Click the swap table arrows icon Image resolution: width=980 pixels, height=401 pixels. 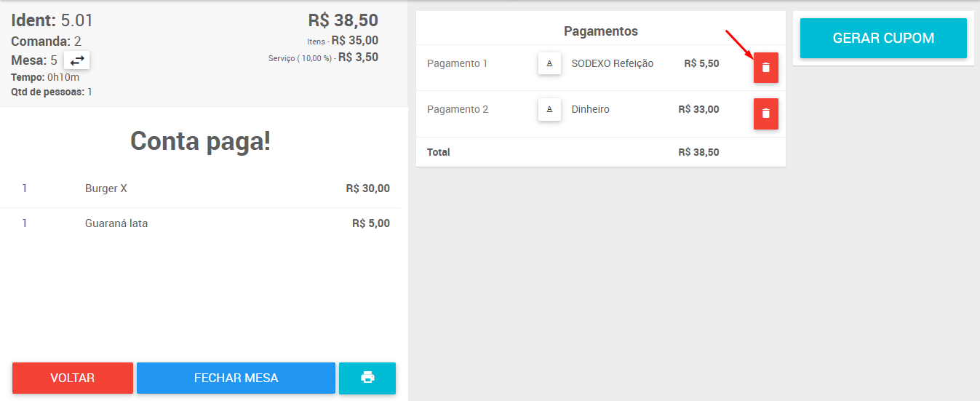point(77,60)
